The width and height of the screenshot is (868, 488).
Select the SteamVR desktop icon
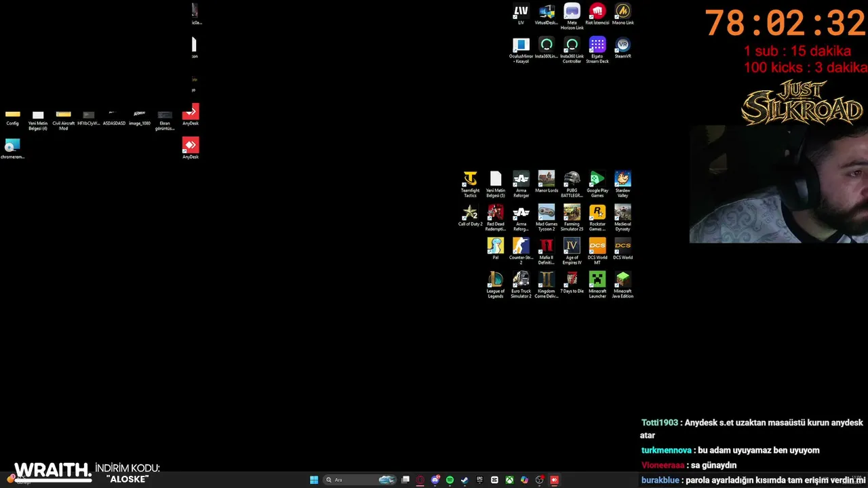tap(623, 48)
